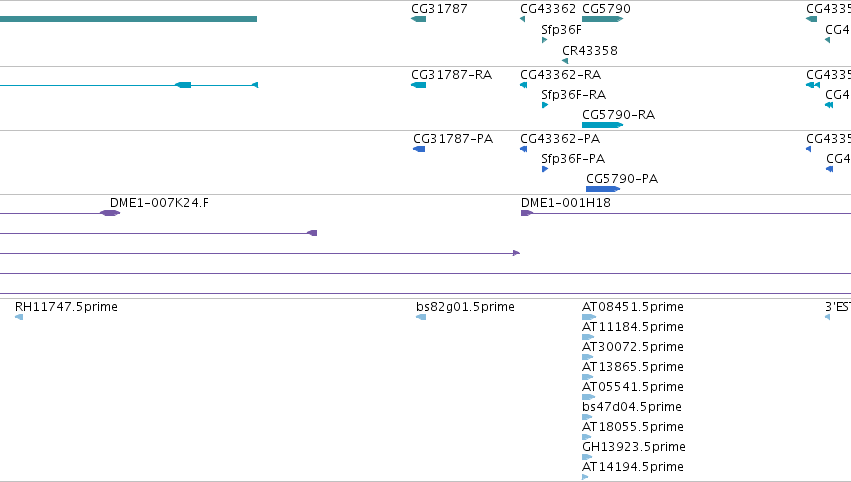The width and height of the screenshot is (851, 482).
Task: Open the GH13923.5prime EST label
Action: (634, 446)
